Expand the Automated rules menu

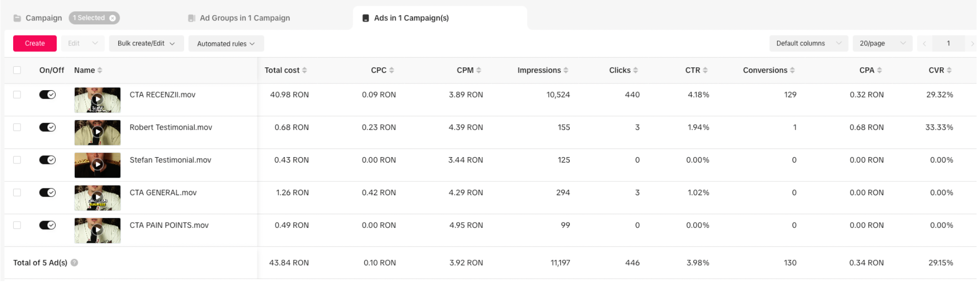click(x=226, y=43)
